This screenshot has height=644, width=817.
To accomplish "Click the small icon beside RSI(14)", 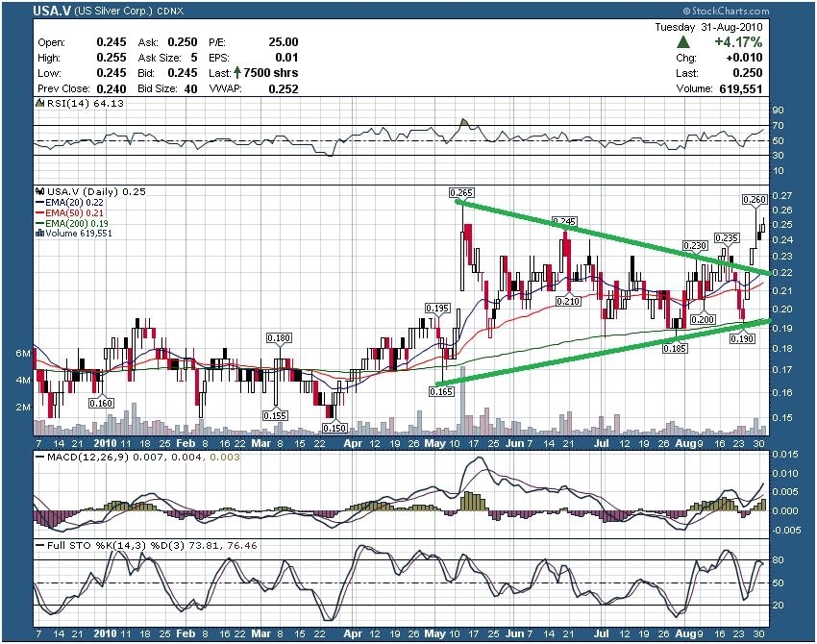I will (x=39, y=103).
